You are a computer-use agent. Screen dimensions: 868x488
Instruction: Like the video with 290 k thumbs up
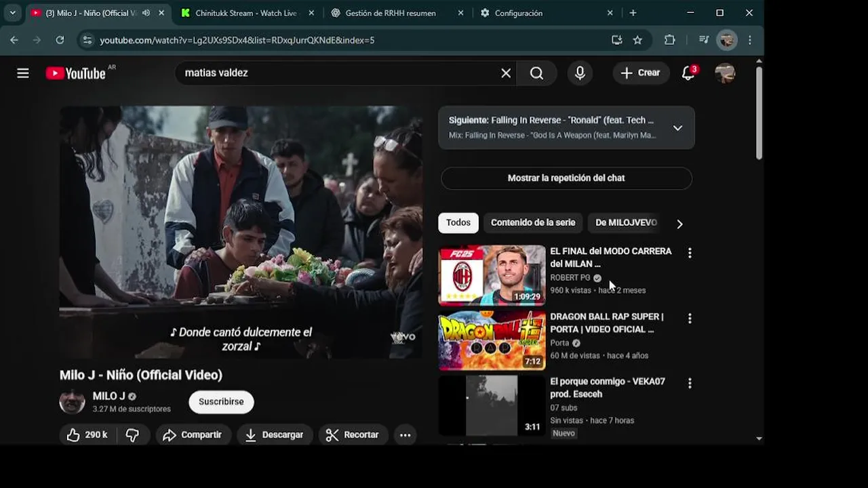coord(87,435)
